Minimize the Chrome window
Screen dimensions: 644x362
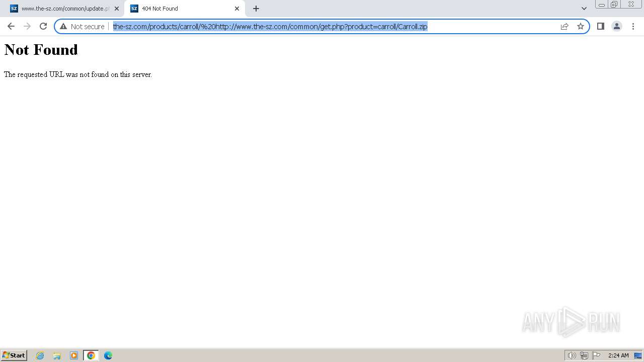[602, 5]
